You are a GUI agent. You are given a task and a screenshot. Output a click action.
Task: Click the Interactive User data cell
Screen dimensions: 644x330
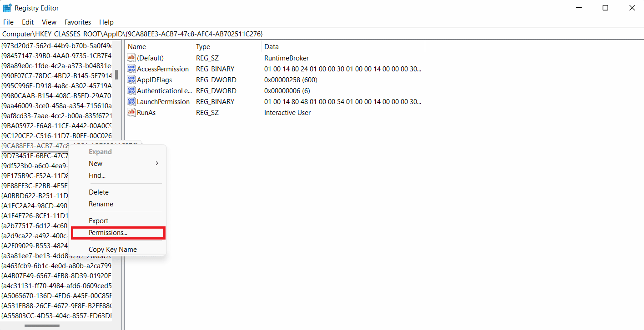287,112
